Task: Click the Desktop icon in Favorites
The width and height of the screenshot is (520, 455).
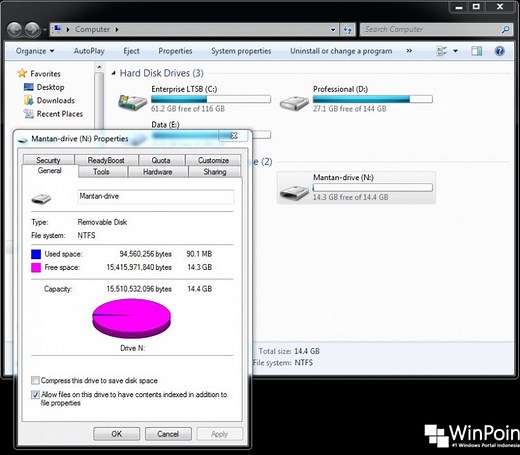Action: click(29, 87)
